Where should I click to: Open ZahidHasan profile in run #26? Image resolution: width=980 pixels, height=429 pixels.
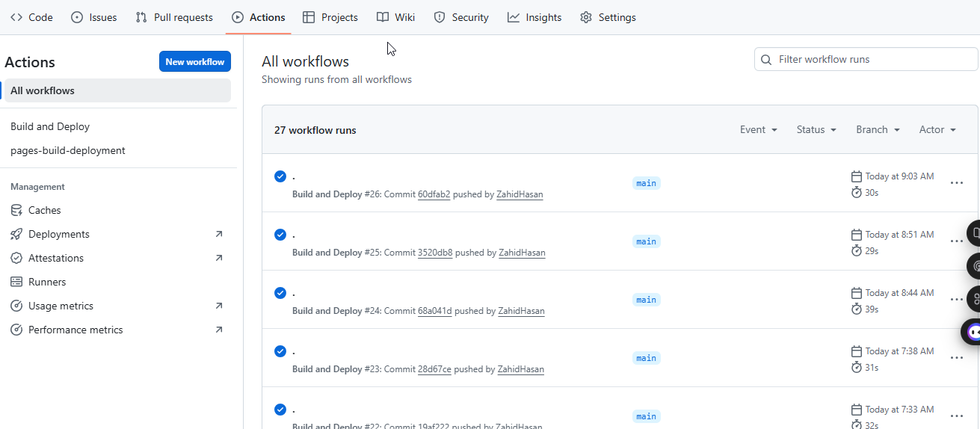tap(520, 194)
